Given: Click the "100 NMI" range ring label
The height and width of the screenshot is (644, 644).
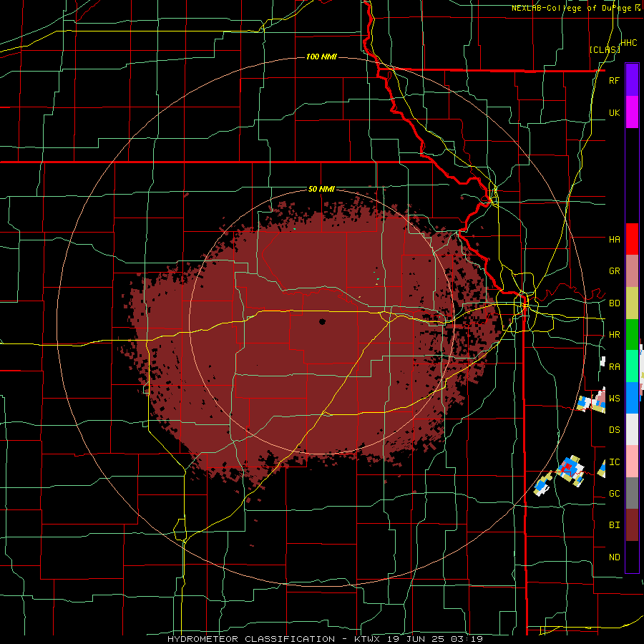Looking at the screenshot, I should [x=321, y=57].
